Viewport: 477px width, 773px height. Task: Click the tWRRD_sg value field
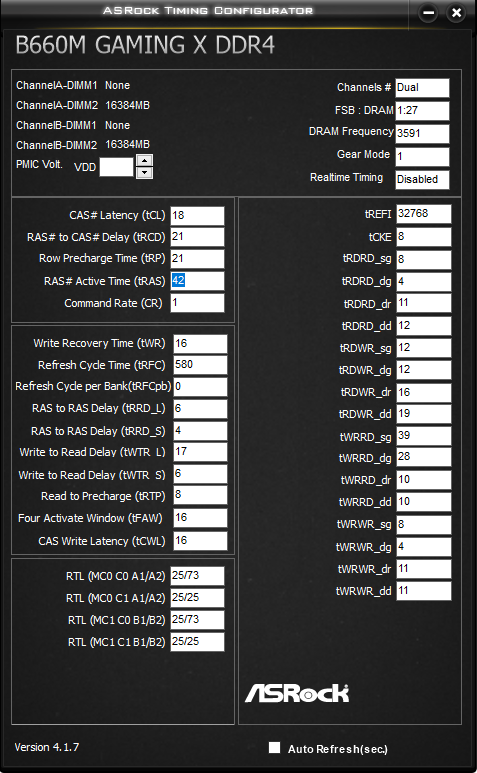point(424,436)
